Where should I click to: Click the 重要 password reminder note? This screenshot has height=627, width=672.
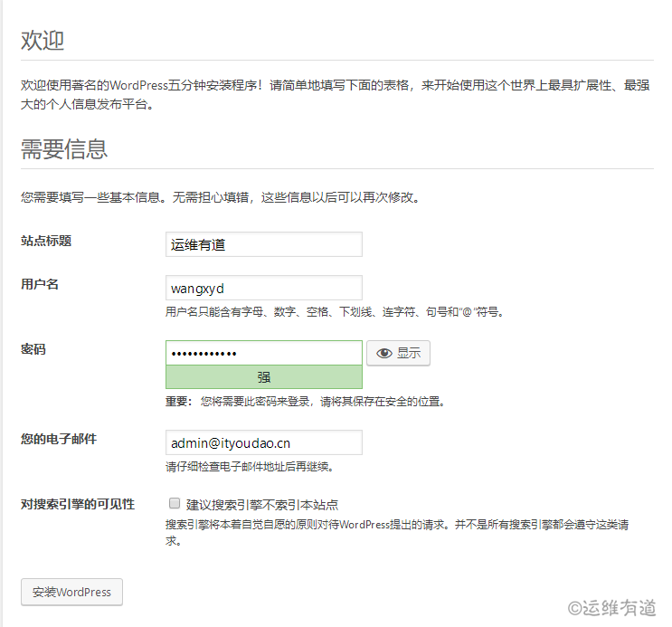(304, 401)
